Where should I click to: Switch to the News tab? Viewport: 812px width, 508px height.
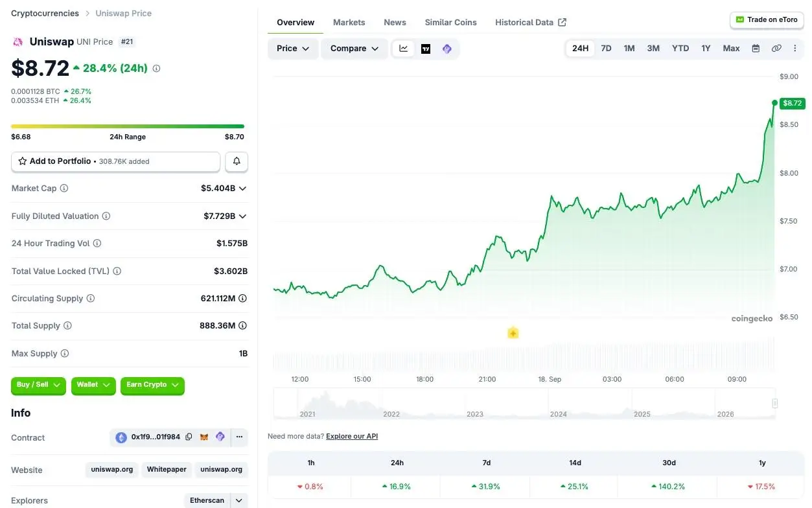pos(395,23)
